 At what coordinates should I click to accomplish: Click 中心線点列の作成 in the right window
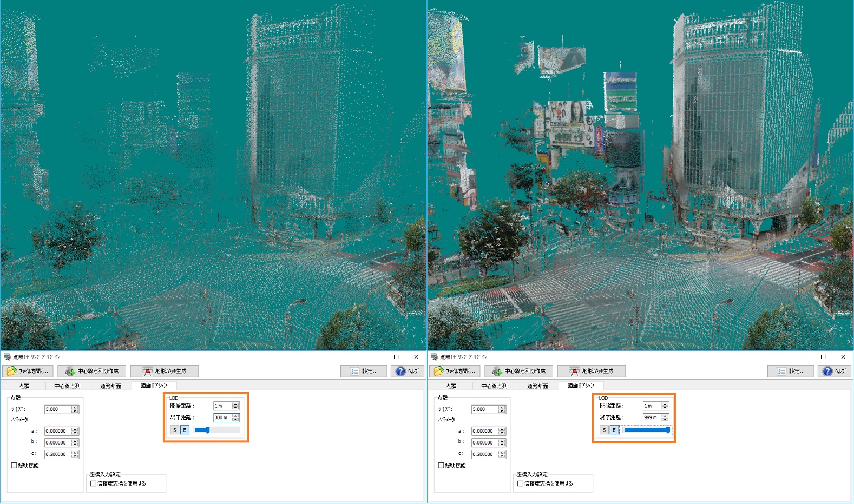point(519,371)
